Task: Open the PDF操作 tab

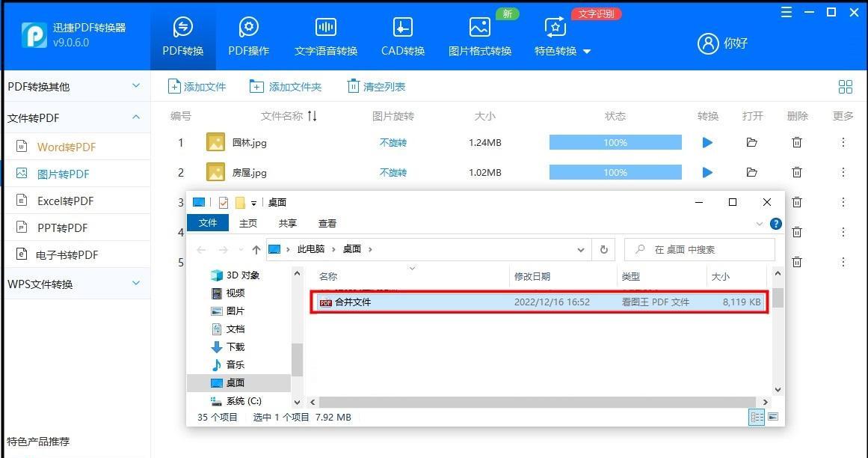Action: pos(248,36)
